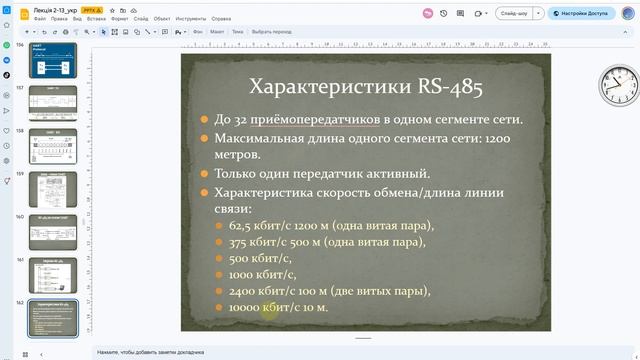Switch to grid view of slides
640x360 pixels.
point(25,354)
